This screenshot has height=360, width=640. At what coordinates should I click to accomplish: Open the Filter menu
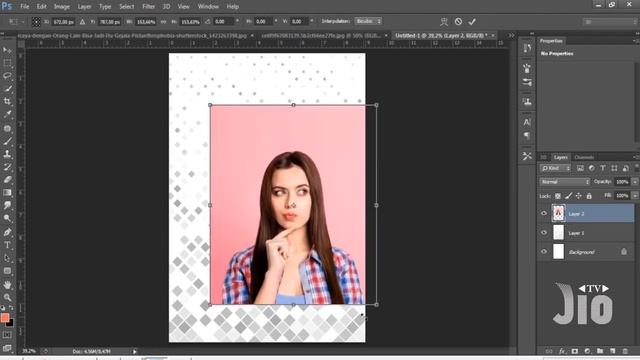148,7
